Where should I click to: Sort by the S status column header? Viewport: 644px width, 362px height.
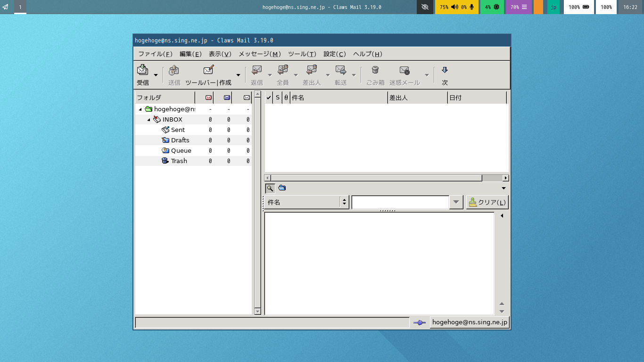point(278,98)
